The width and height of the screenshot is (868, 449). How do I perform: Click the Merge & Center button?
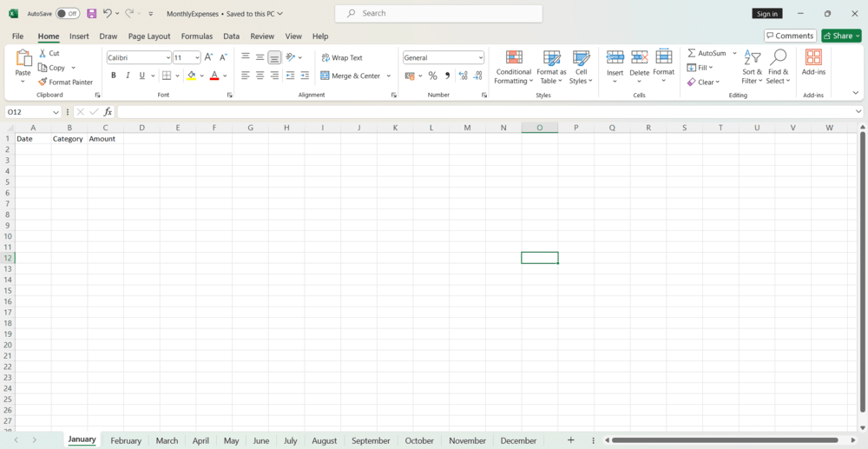click(351, 76)
